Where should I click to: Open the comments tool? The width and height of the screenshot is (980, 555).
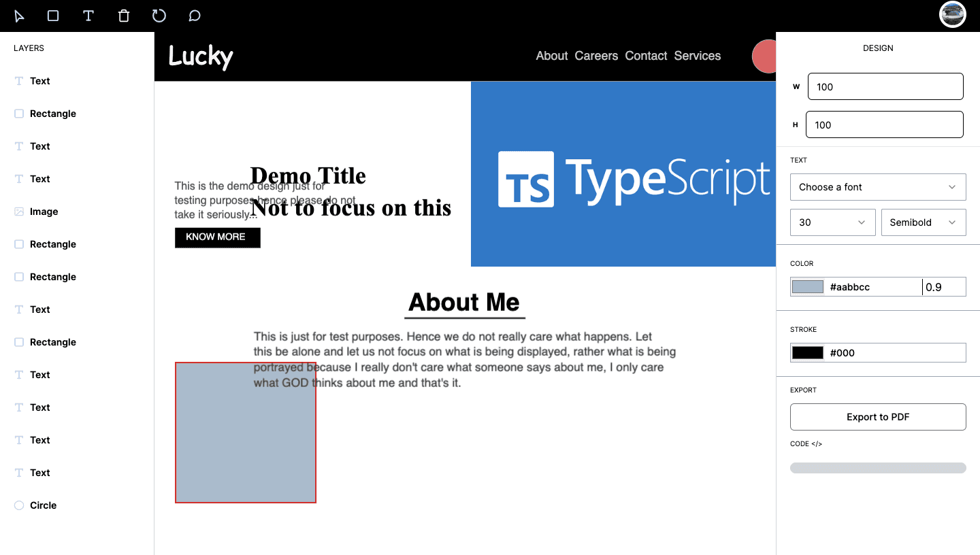[195, 16]
